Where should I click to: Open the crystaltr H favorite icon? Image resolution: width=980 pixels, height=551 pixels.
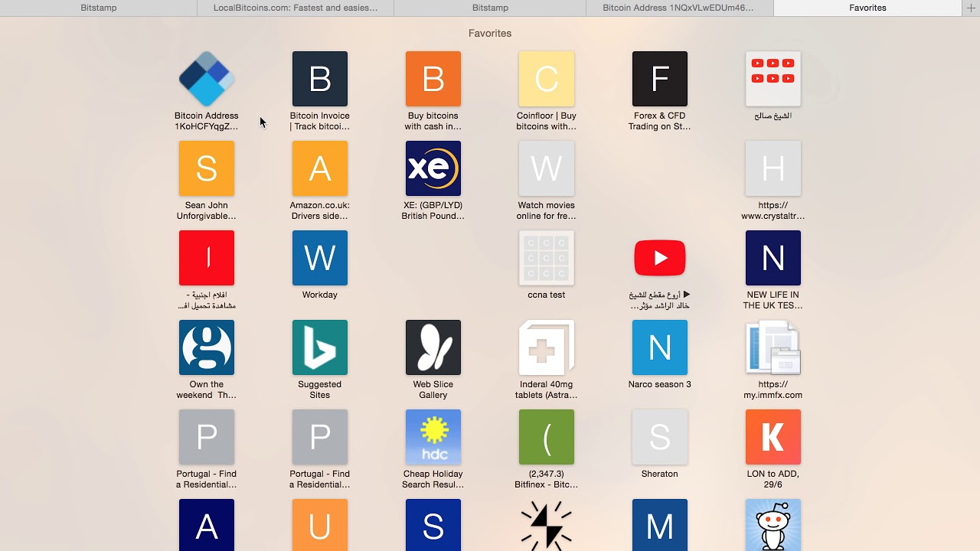click(x=773, y=168)
